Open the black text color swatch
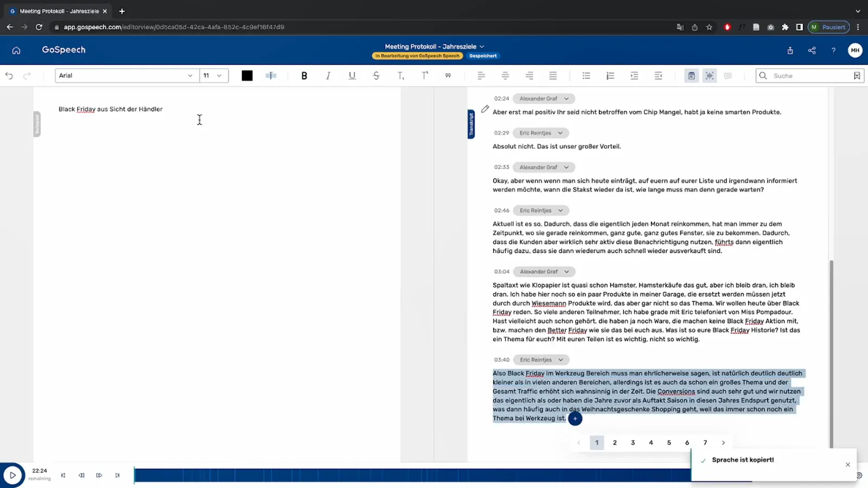Image resolution: width=868 pixels, height=488 pixels. (x=247, y=76)
